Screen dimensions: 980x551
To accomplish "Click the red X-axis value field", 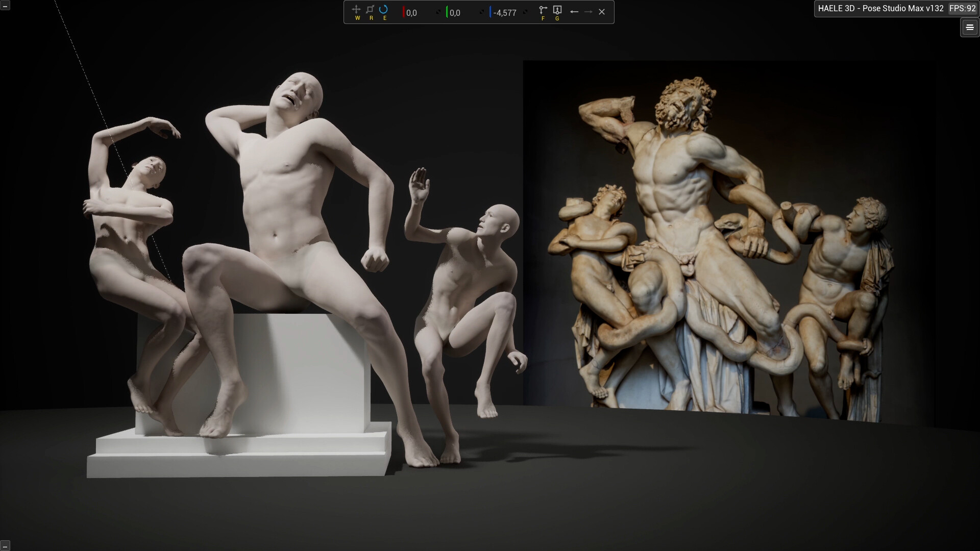I will [411, 13].
